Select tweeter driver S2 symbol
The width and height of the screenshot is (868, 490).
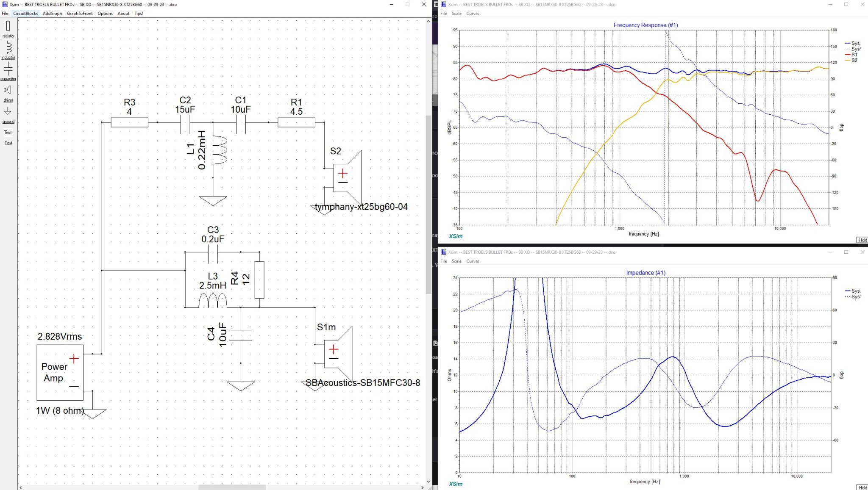(347, 178)
